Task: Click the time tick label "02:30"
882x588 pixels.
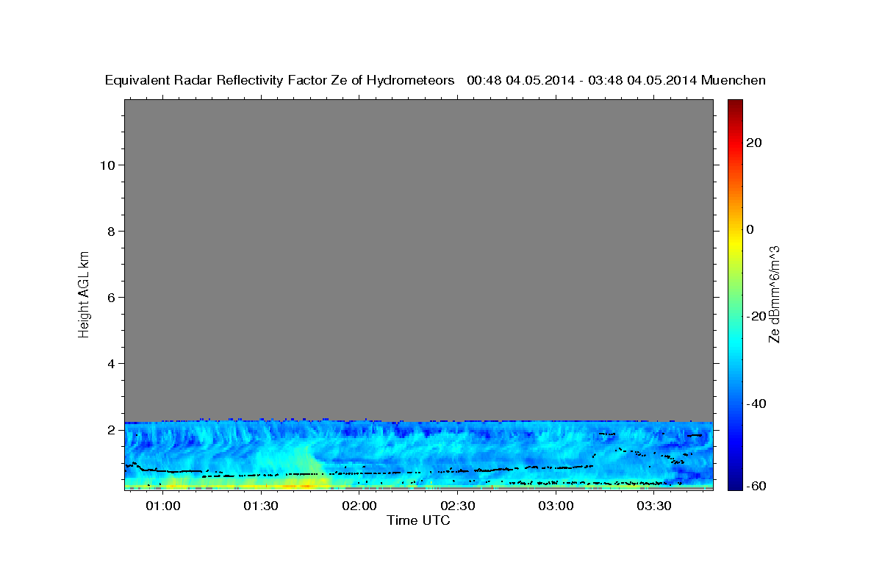Action: click(x=458, y=506)
